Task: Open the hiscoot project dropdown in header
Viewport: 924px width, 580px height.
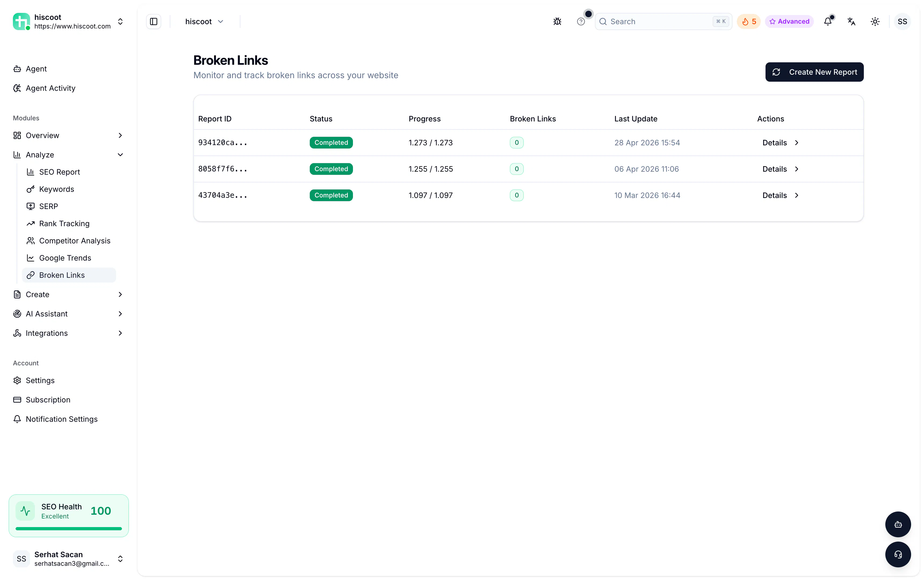Action: (x=204, y=21)
